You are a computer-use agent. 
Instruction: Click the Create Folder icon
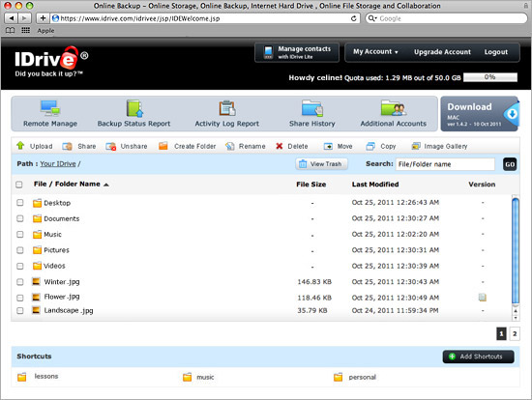tap(163, 146)
